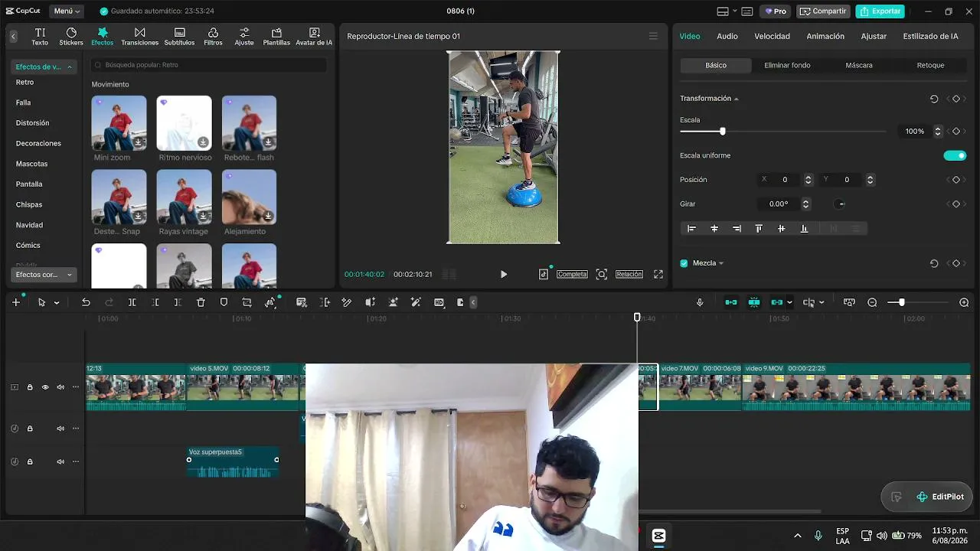Align clip to horizontal center

(714, 229)
